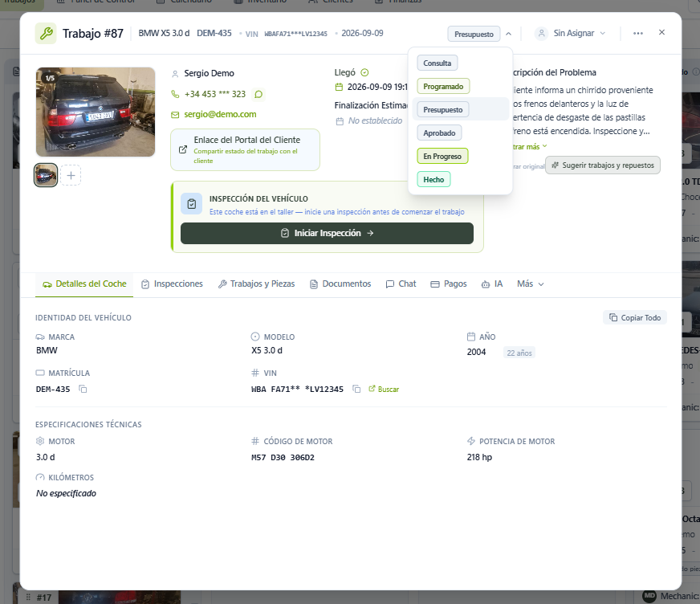Select Programado status

coord(443,86)
